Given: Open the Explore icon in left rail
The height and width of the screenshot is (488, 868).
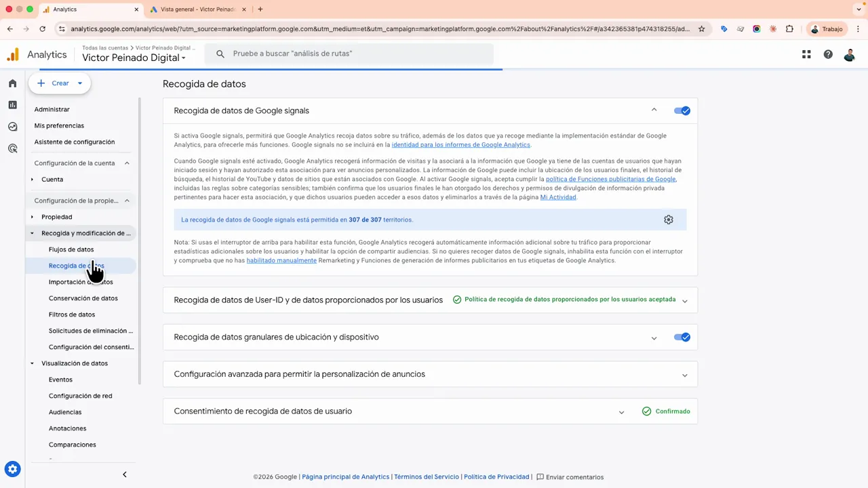Looking at the screenshot, I should [x=12, y=127].
